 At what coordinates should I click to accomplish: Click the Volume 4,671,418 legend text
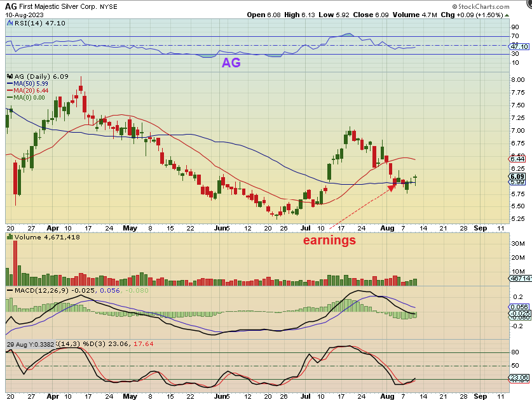coord(47,237)
